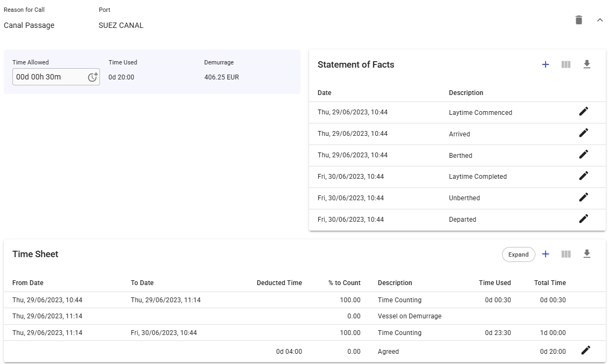
Task: Click the Time Allowed input field
Action: point(49,77)
